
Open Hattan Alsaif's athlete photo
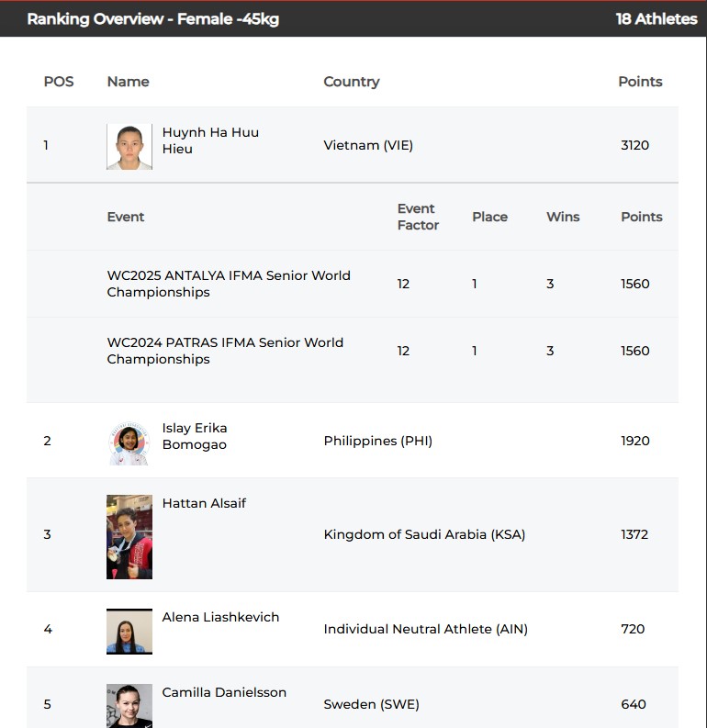(129, 537)
